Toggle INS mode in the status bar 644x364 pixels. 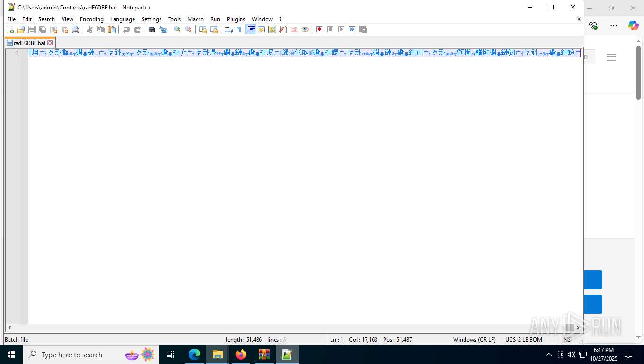tap(566, 340)
